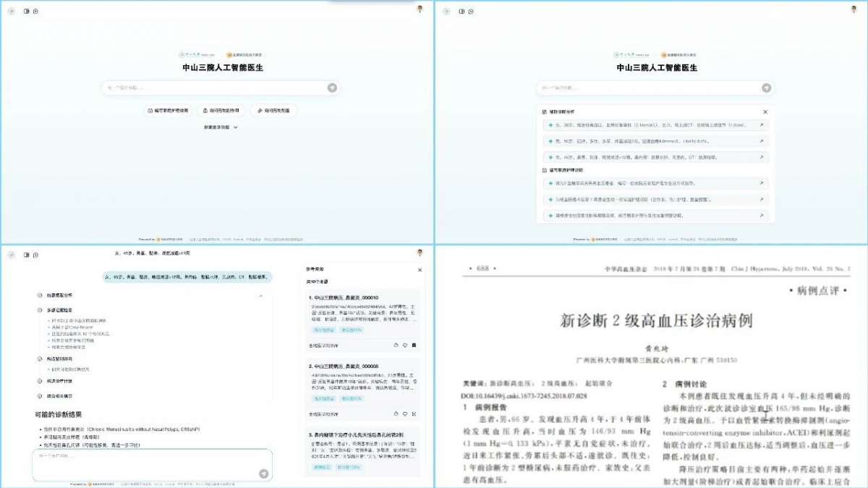868x488 pixels.
Task: Select the 女, 46岁 鼻塞 suggestion row
Action: 651,156
